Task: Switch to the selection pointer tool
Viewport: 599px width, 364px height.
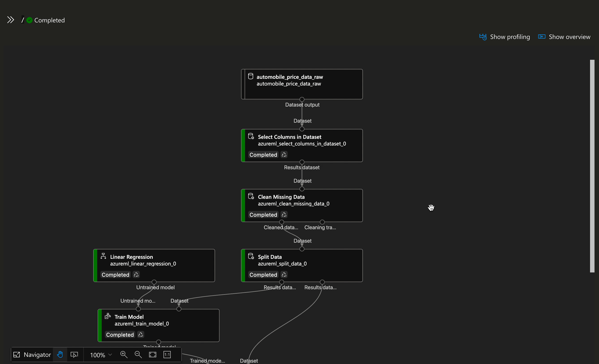Action: coord(74,355)
